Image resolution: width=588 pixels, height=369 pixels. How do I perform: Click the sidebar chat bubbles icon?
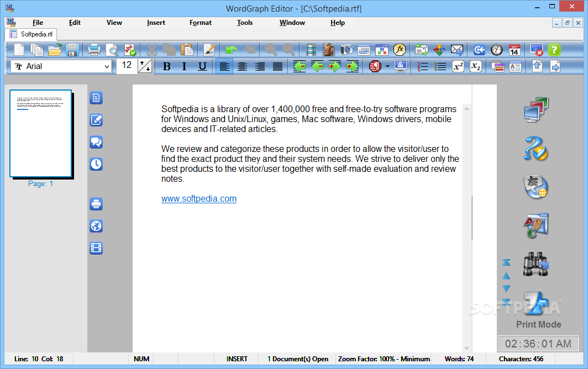point(96,142)
